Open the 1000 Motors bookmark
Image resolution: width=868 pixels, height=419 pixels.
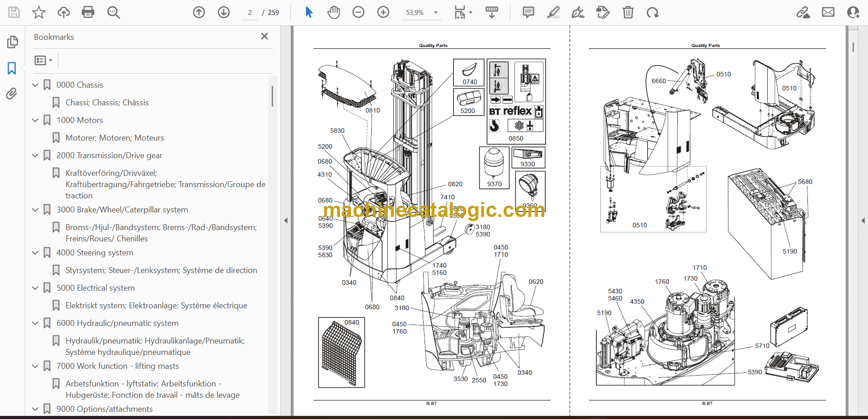[x=80, y=120]
